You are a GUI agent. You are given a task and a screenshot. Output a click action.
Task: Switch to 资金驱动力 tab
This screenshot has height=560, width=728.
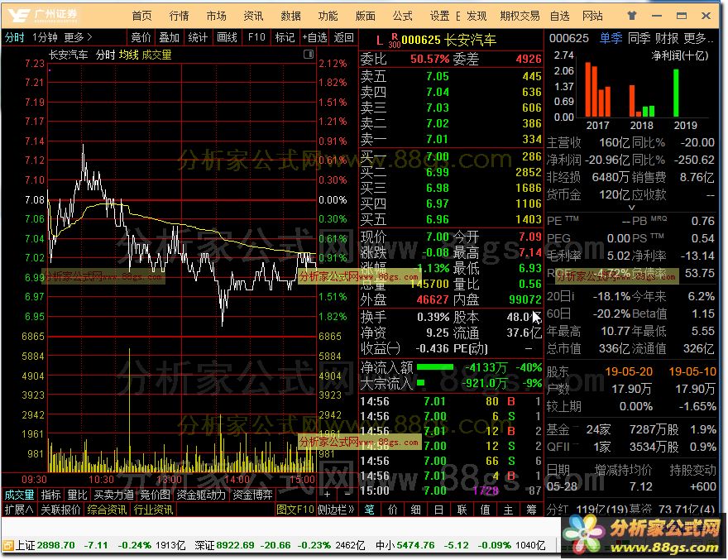(201, 495)
